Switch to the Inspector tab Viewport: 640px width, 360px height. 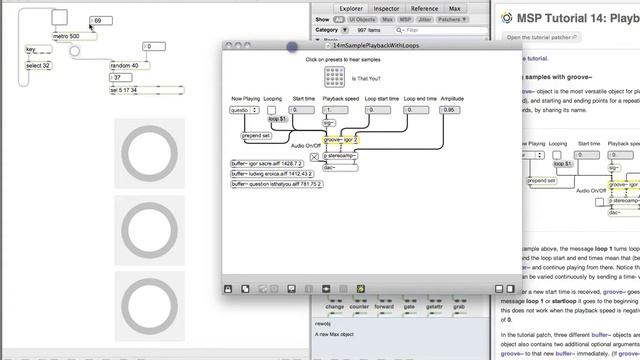click(x=386, y=9)
